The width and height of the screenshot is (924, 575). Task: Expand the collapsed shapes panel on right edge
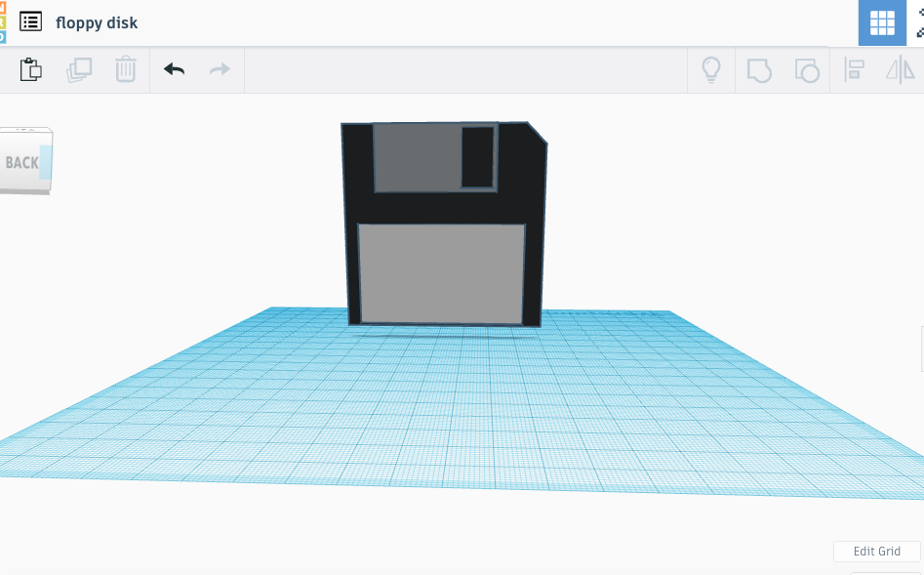pyautogui.click(x=920, y=349)
